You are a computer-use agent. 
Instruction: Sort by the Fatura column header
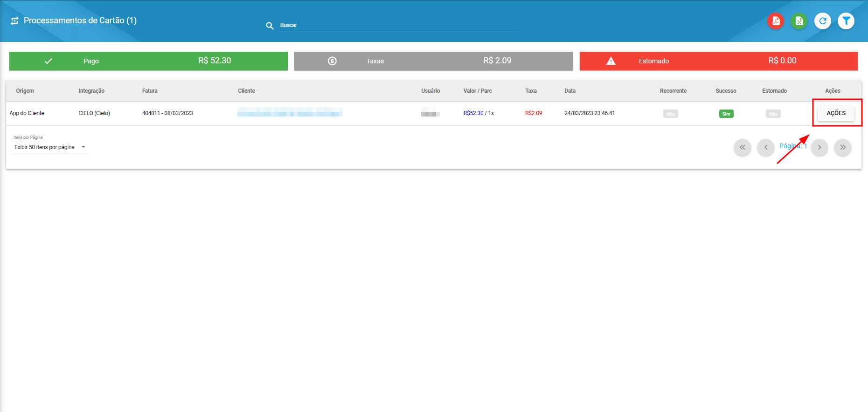point(150,91)
